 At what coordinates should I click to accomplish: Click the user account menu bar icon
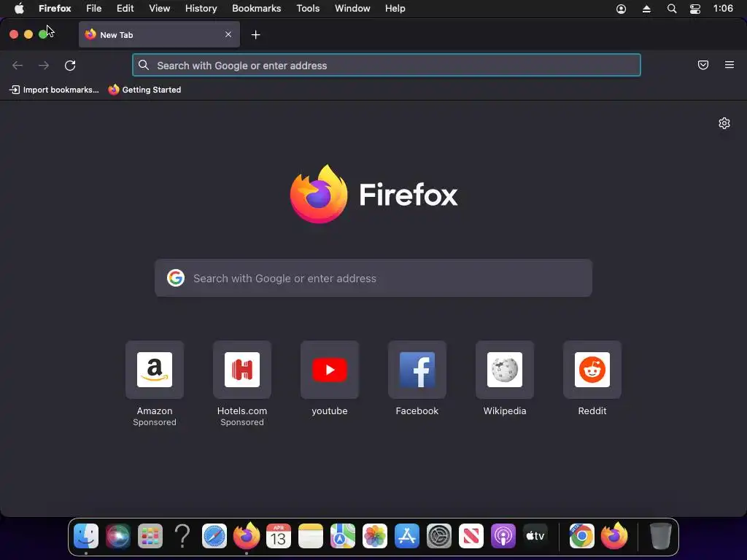tap(621, 9)
